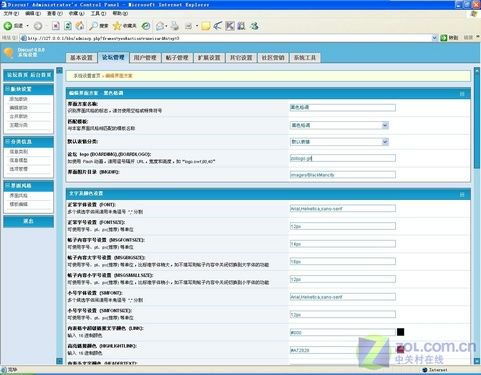Open 合并版块 link in sidebar

tap(18, 116)
